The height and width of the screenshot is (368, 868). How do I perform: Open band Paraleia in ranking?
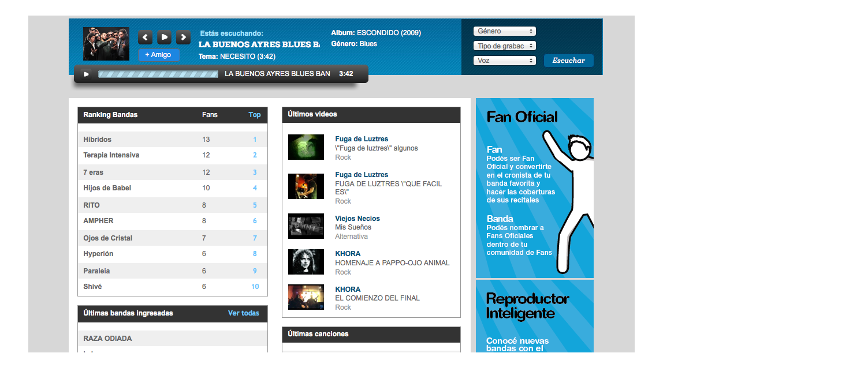pyautogui.click(x=96, y=271)
